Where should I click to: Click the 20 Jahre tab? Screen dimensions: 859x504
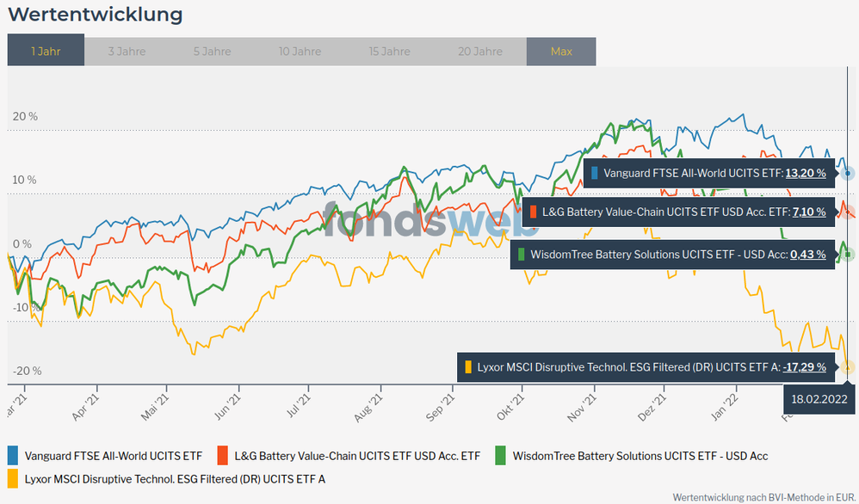click(480, 52)
